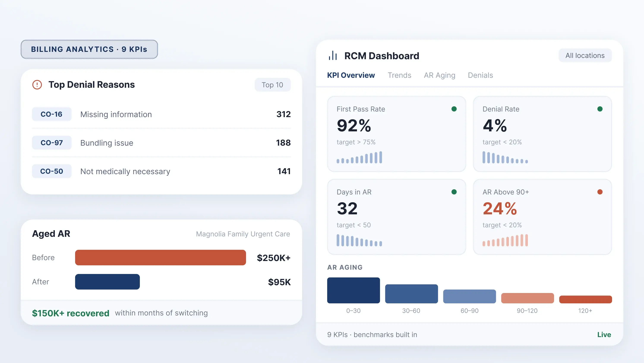Click the Before aged AR red bar
This screenshot has height=363, width=644.
[x=161, y=258]
